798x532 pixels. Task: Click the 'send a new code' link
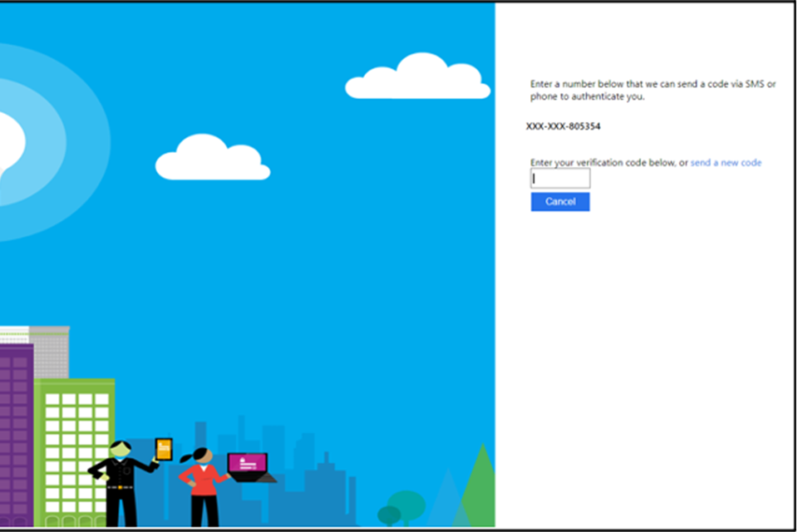coord(726,163)
